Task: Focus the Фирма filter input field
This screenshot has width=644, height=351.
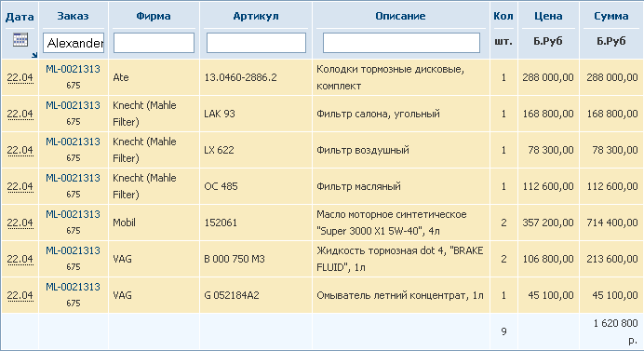Action: [154, 43]
